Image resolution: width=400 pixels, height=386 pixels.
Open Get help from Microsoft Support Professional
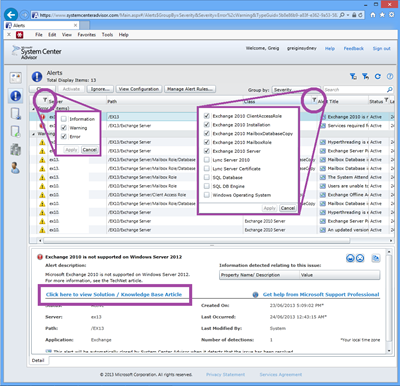pyautogui.click(x=321, y=294)
